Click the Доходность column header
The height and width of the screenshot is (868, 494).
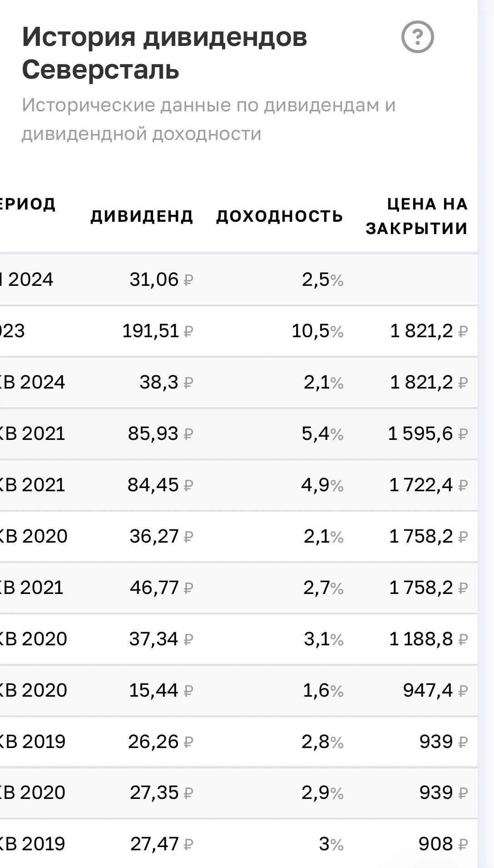[280, 216]
